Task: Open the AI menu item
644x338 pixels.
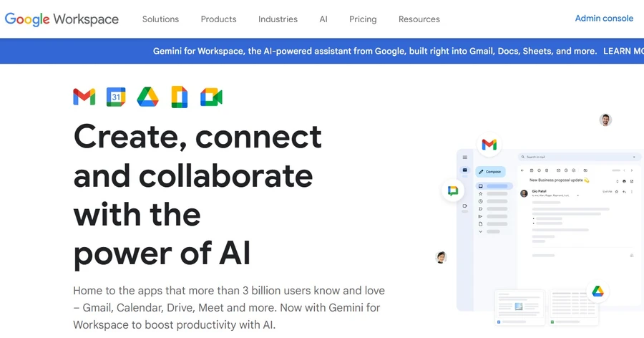Action: 323,19
